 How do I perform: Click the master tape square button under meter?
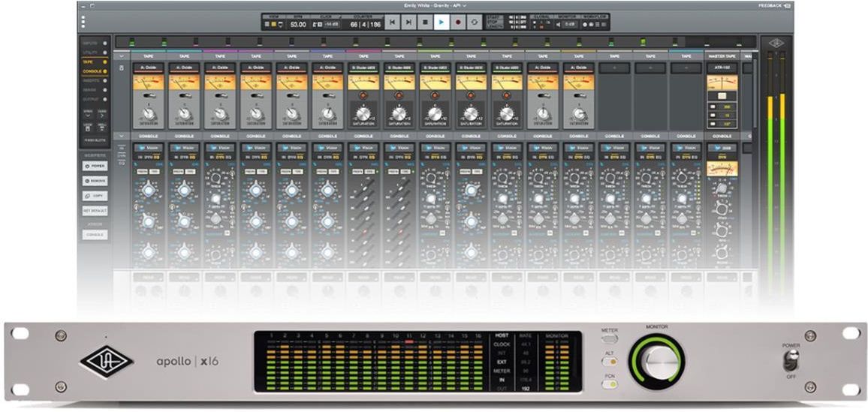coord(722,95)
